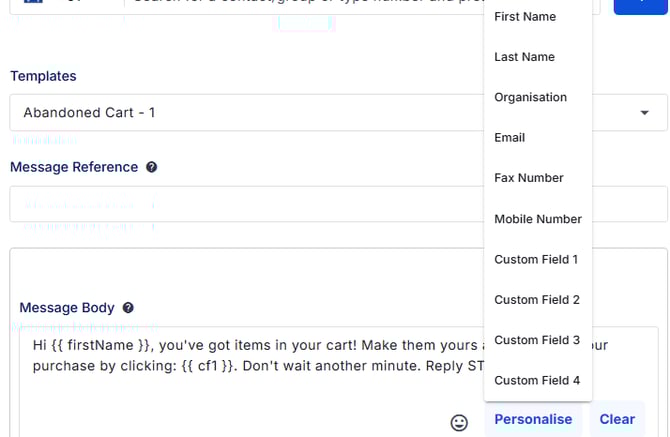Choose Custom Field 1 option
Viewport: 670px width, 437px height.
537,259
